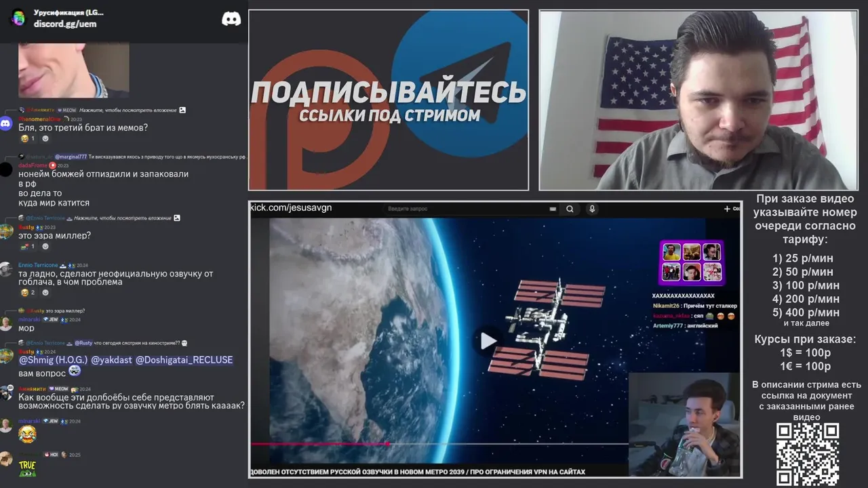Click the MEOW role badge next to Аннямити at 20:24
The image size is (868, 488).
(x=59, y=389)
